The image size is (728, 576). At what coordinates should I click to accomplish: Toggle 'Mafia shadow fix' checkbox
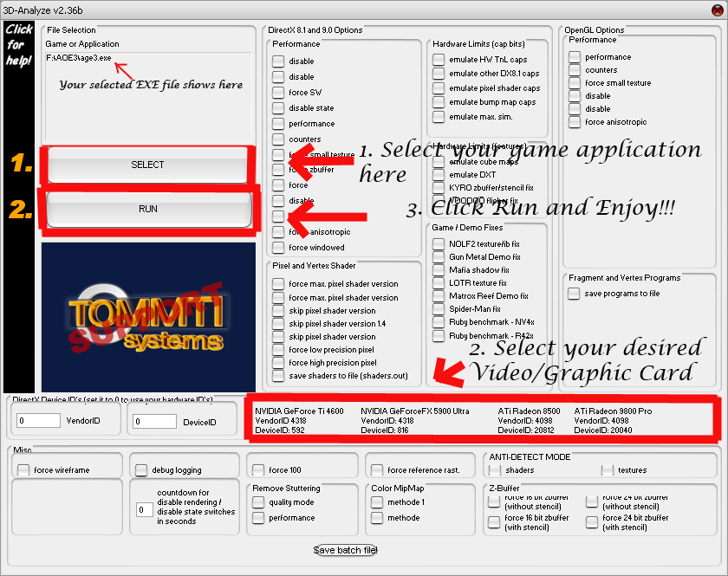point(439,269)
